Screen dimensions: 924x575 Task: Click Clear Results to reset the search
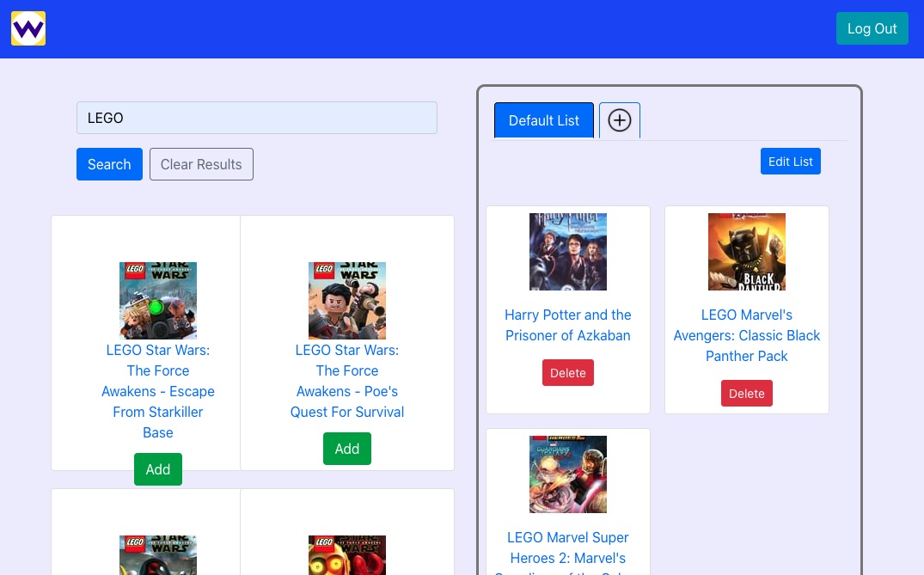[x=201, y=164]
